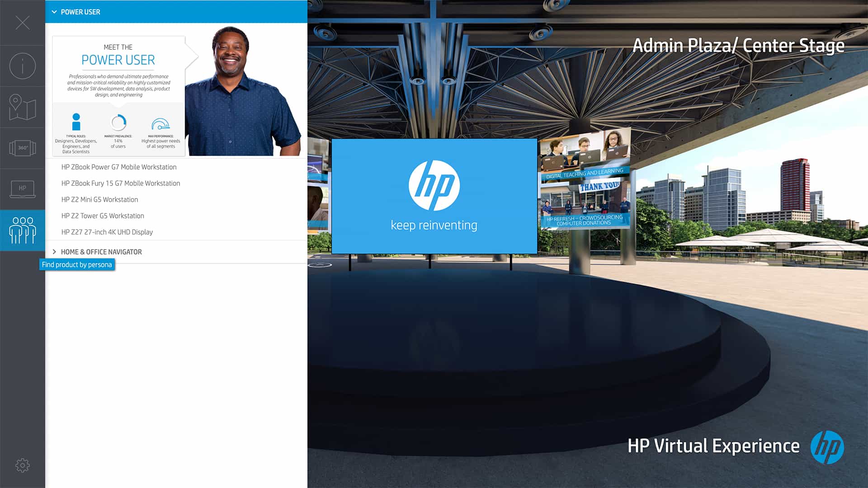Open HP ZBook Power G7 Mobile Workstation
Screen dimensions: 868x488
click(x=119, y=167)
